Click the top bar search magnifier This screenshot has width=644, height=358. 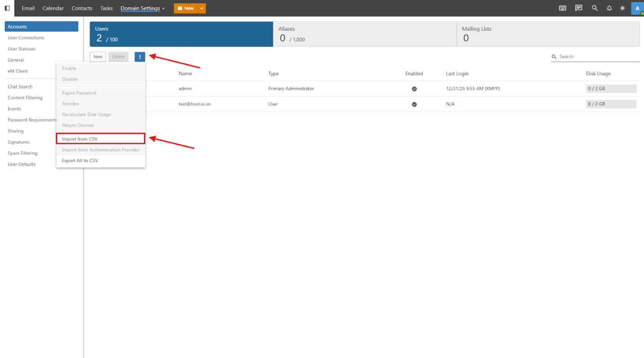[594, 8]
